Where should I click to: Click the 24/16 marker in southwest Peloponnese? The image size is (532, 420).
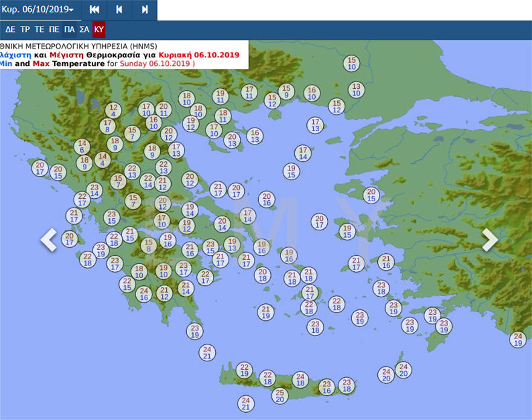pyautogui.click(x=143, y=294)
